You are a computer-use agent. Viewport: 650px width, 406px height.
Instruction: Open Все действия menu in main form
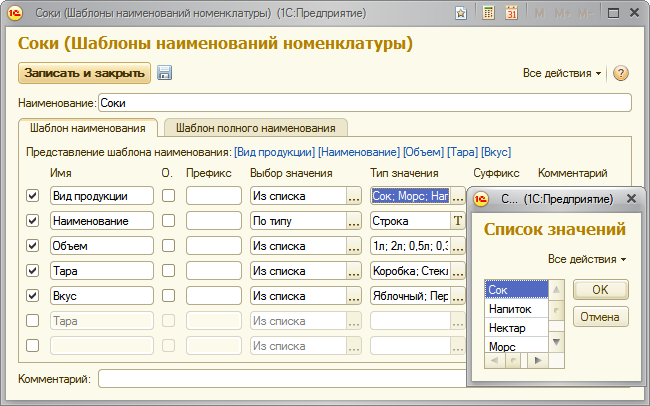[562, 73]
